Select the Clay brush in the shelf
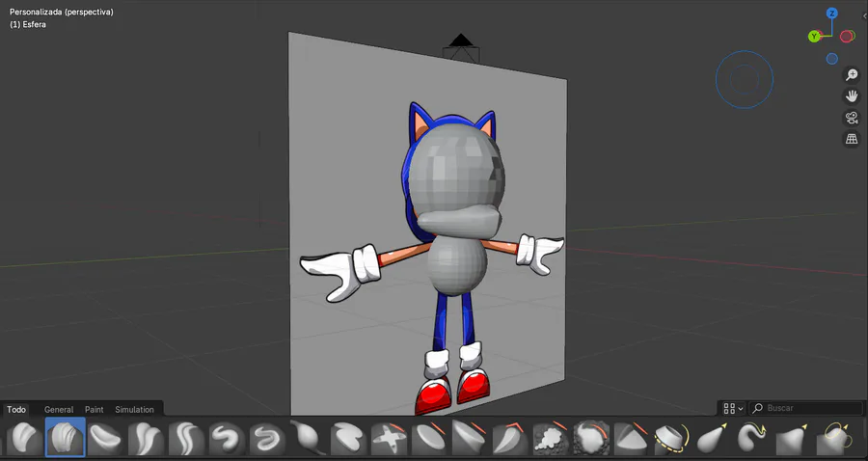Screen dimensions: 868x461 pos(24,437)
